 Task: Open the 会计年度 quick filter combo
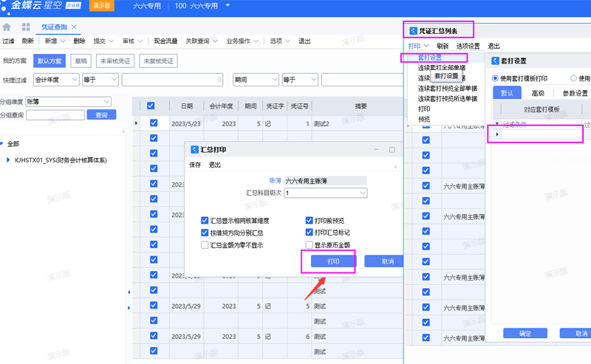[56, 80]
